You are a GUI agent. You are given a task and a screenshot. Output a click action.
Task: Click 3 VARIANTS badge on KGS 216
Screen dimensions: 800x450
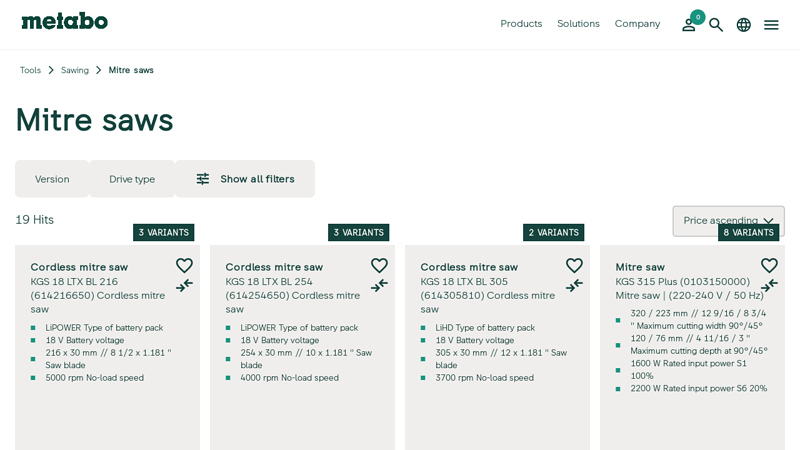(163, 232)
